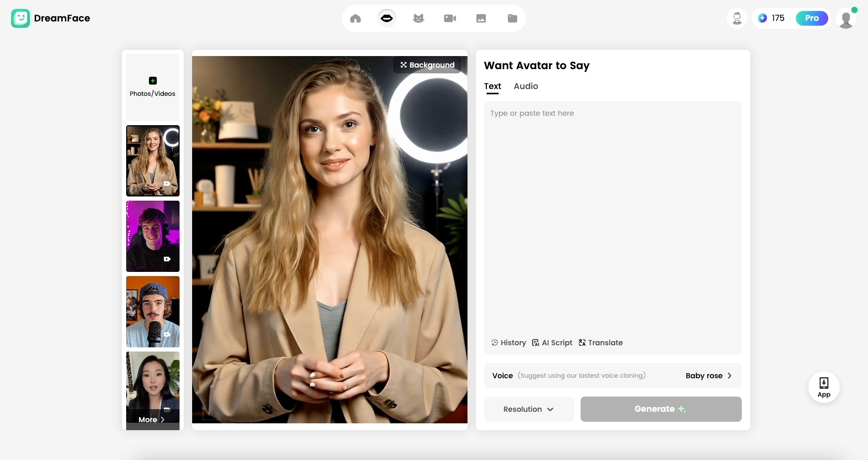This screenshot has width=868, height=460.
Task: Expand the Resolution dropdown
Action: click(x=529, y=409)
